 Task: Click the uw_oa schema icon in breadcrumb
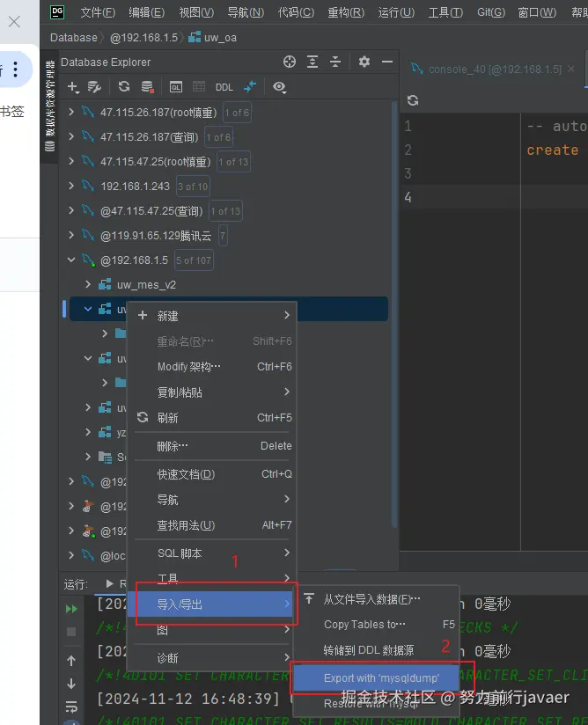195,38
